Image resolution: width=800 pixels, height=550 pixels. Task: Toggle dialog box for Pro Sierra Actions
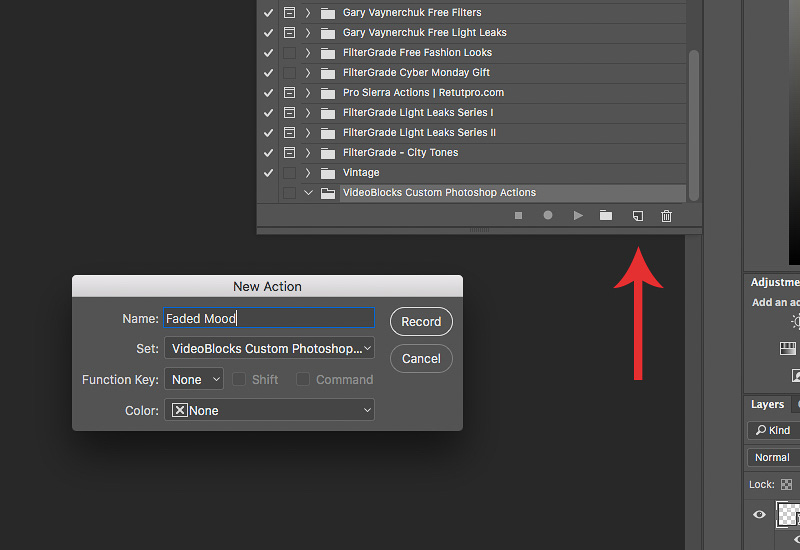[x=289, y=92]
